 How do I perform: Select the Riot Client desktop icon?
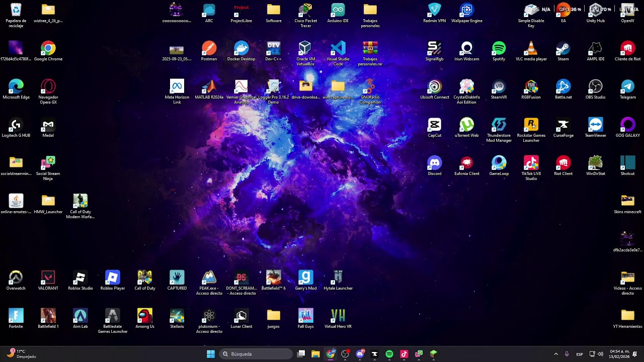pyautogui.click(x=563, y=163)
